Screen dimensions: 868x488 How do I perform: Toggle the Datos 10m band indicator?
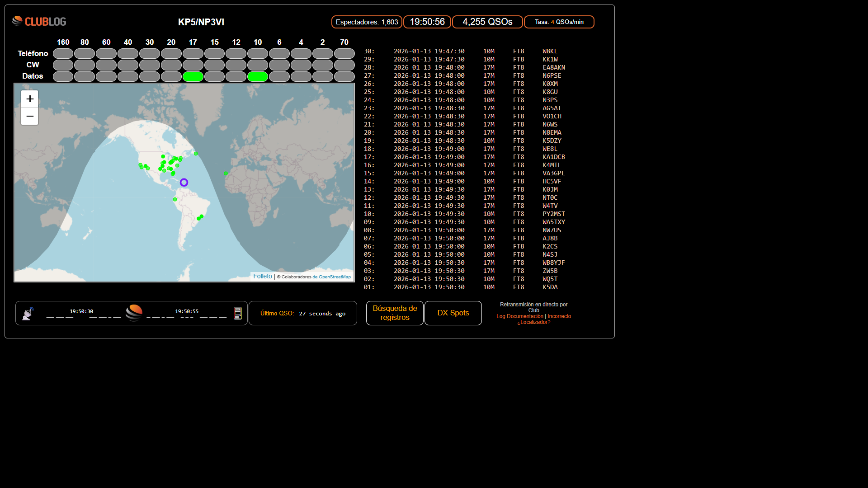point(258,76)
